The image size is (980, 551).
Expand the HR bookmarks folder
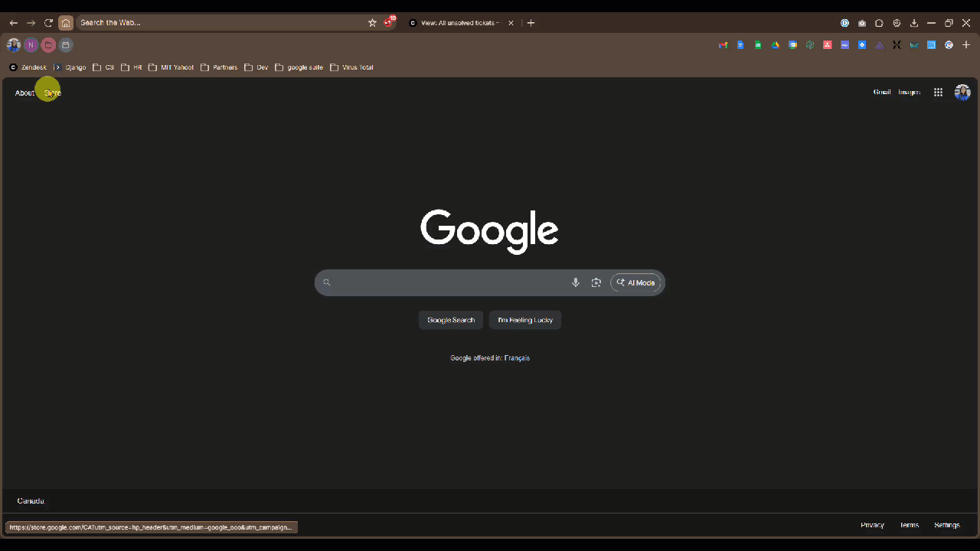[132, 67]
